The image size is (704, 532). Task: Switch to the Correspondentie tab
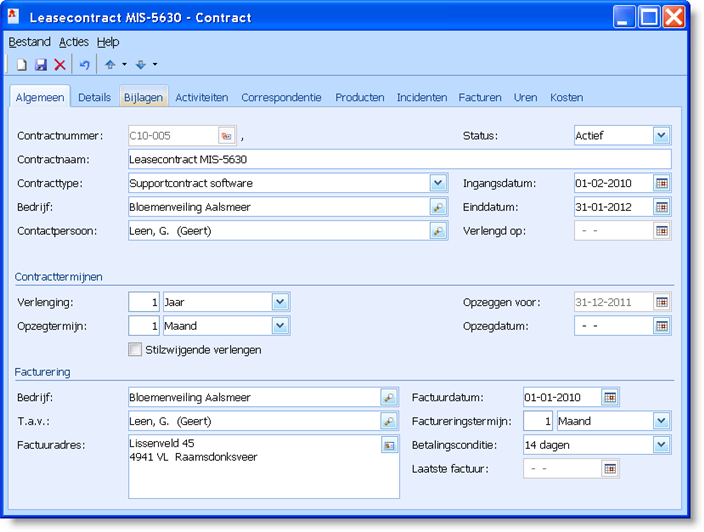pos(282,97)
